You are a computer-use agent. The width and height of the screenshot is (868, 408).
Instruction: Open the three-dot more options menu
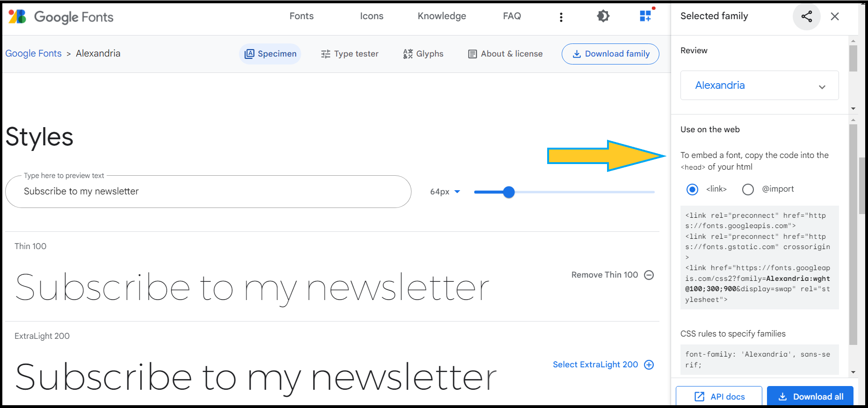click(561, 17)
